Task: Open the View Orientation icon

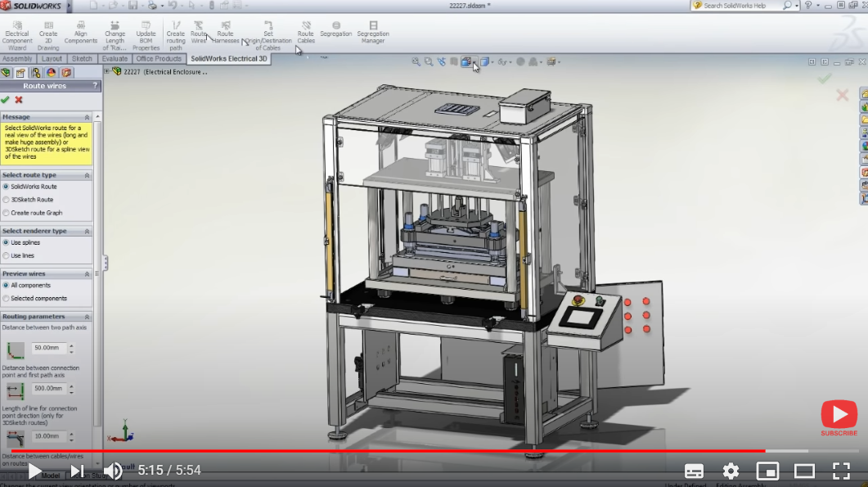Action: 466,62
